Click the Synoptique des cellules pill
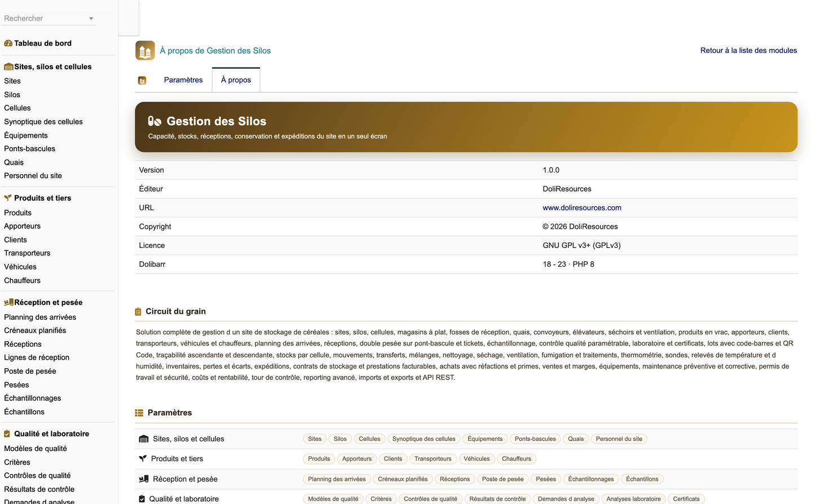815x504 pixels. pos(424,439)
